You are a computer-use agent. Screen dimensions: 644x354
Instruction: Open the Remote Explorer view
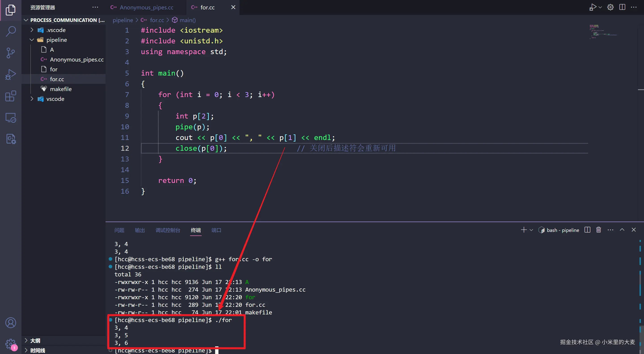pyautogui.click(x=11, y=117)
